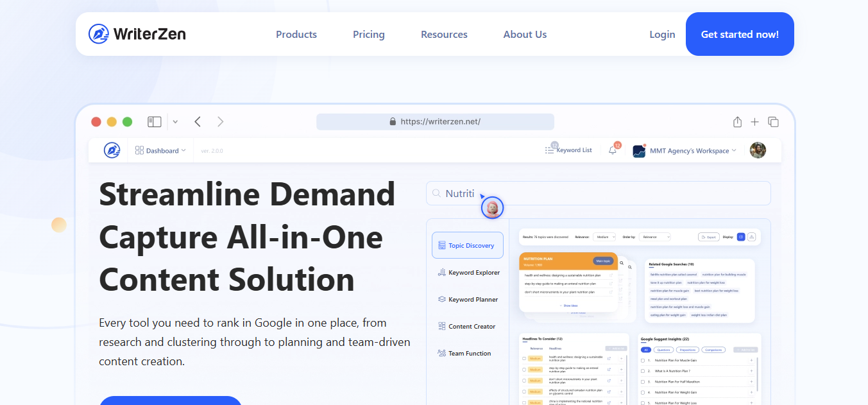Select the 'Prepositions' insights filter tab
This screenshot has height=405, width=868.
688,350
